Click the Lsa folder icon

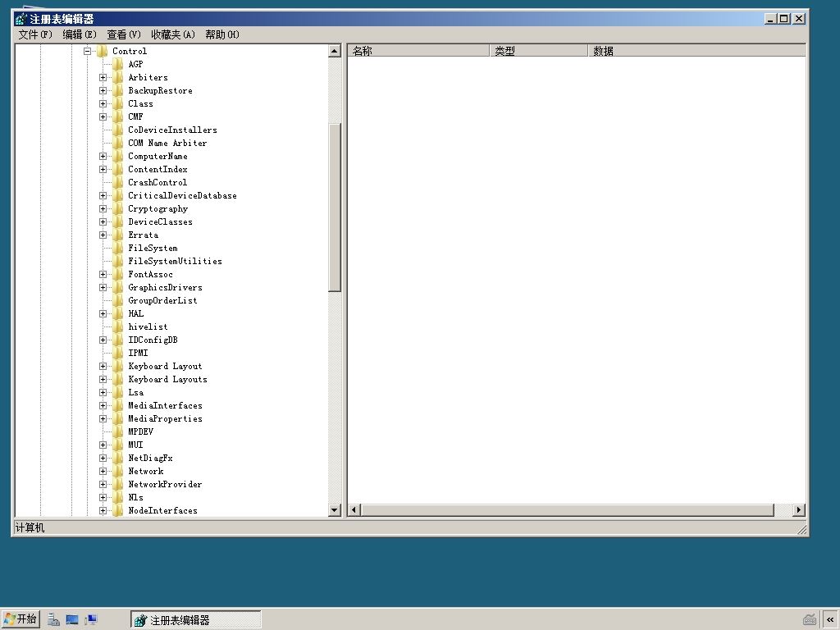(118, 392)
